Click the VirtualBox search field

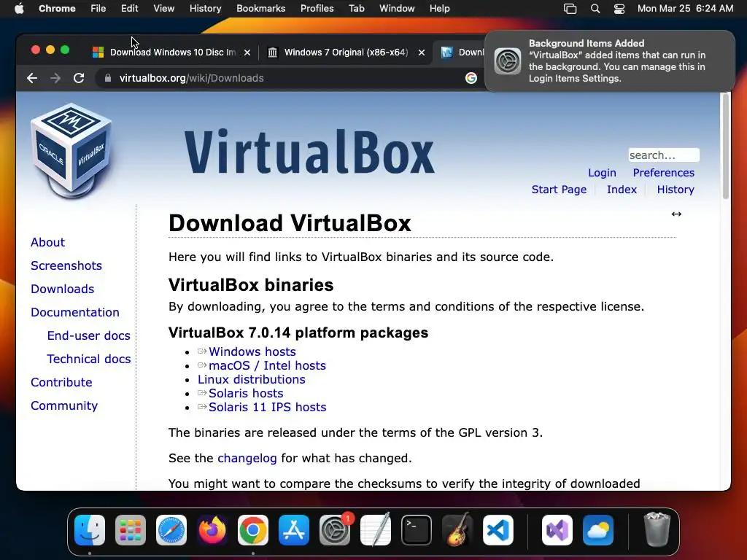click(x=664, y=155)
